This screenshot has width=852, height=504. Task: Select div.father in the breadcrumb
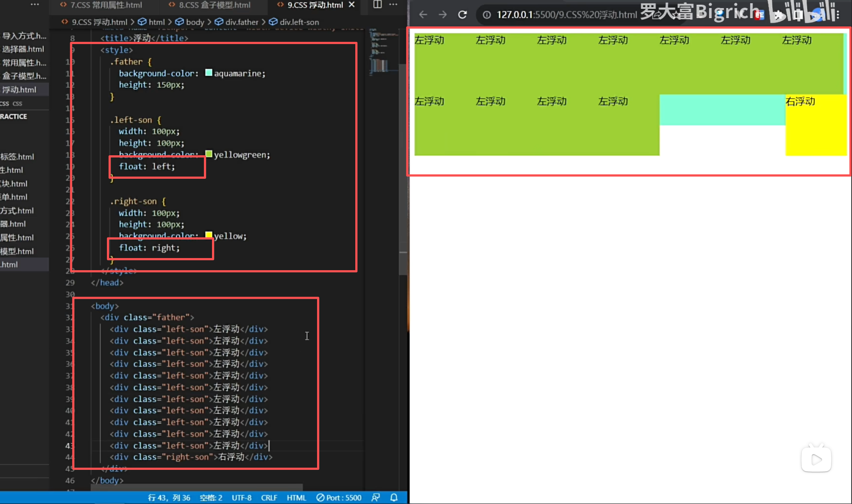(241, 22)
